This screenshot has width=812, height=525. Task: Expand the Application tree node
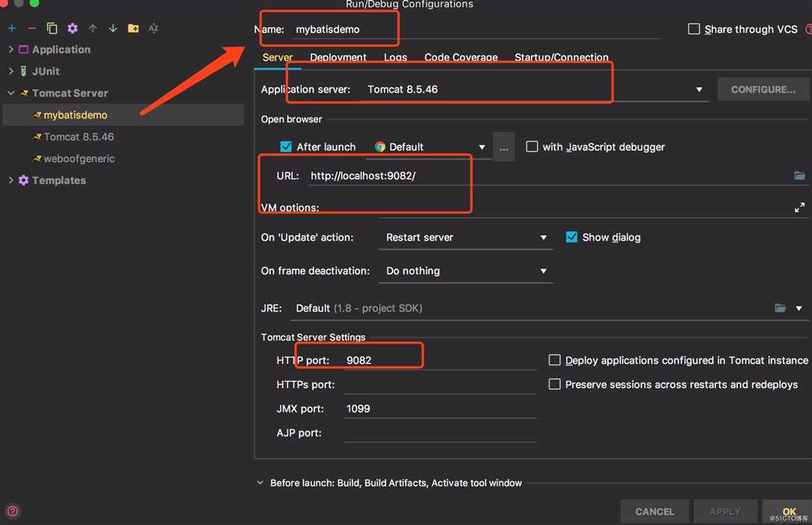[11, 49]
